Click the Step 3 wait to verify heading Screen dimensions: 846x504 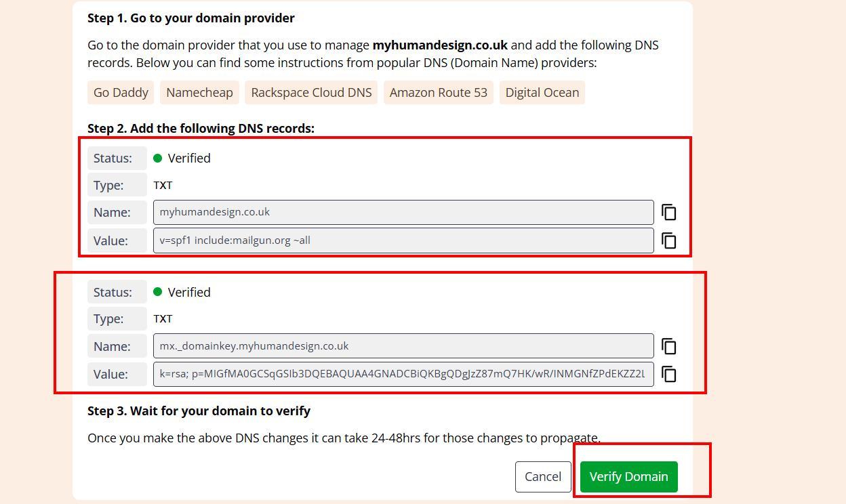(199, 411)
